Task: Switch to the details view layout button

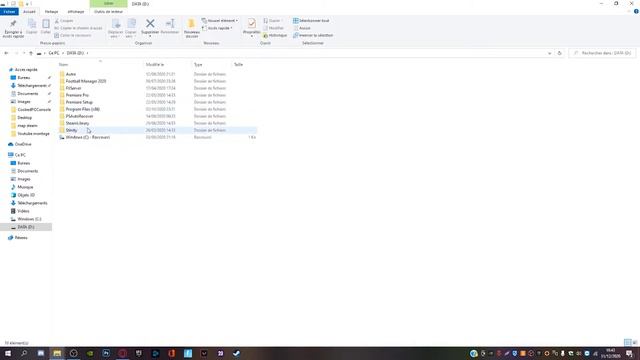Action: (x=627, y=342)
